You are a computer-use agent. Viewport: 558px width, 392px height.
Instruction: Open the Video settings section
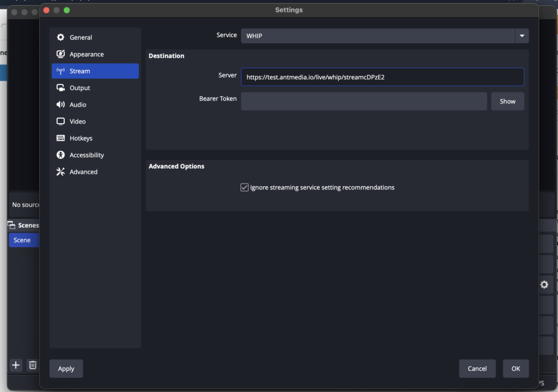pyautogui.click(x=78, y=121)
